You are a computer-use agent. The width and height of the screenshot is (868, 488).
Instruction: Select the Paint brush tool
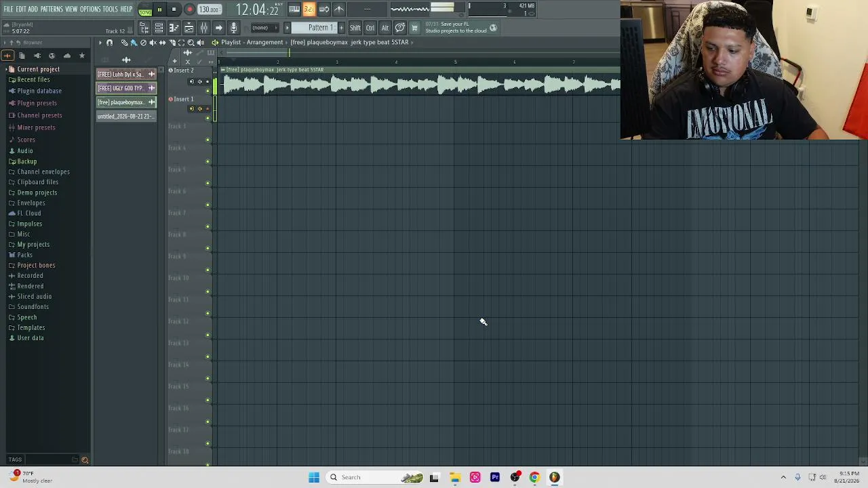pyautogui.click(x=134, y=42)
